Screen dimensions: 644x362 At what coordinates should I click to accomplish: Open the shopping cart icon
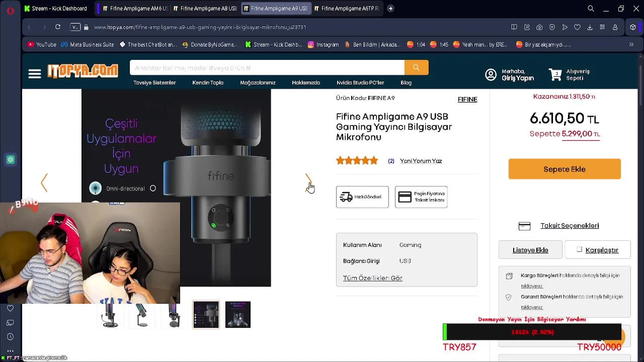tap(555, 75)
